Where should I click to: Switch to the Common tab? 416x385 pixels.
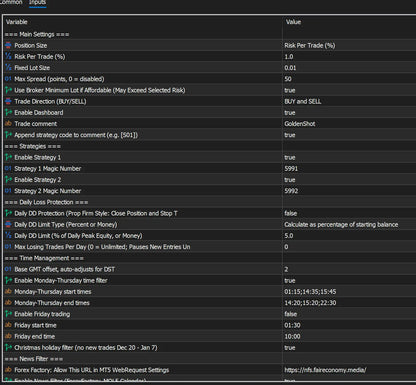11,2
